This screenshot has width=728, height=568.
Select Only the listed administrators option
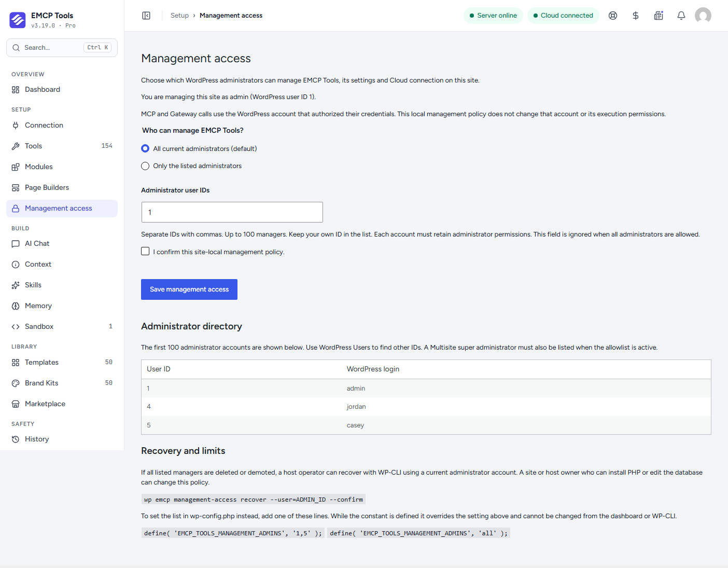pyautogui.click(x=145, y=166)
